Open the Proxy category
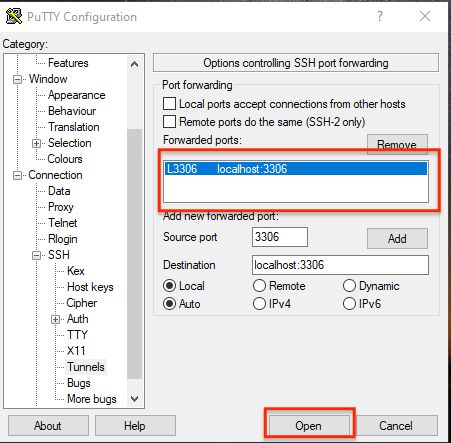The image size is (451, 443). click(x=61, y=207)
